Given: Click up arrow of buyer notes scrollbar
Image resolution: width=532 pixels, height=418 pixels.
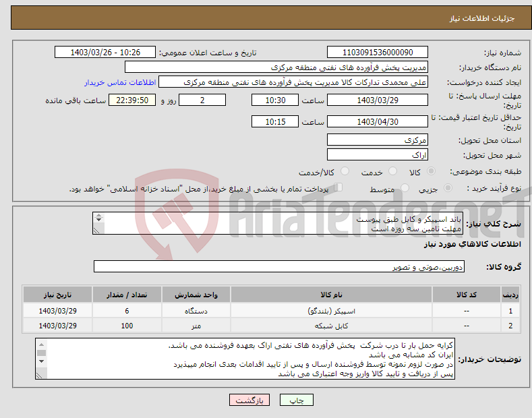Looking at the screenshot, I should (x=41, y=345).
